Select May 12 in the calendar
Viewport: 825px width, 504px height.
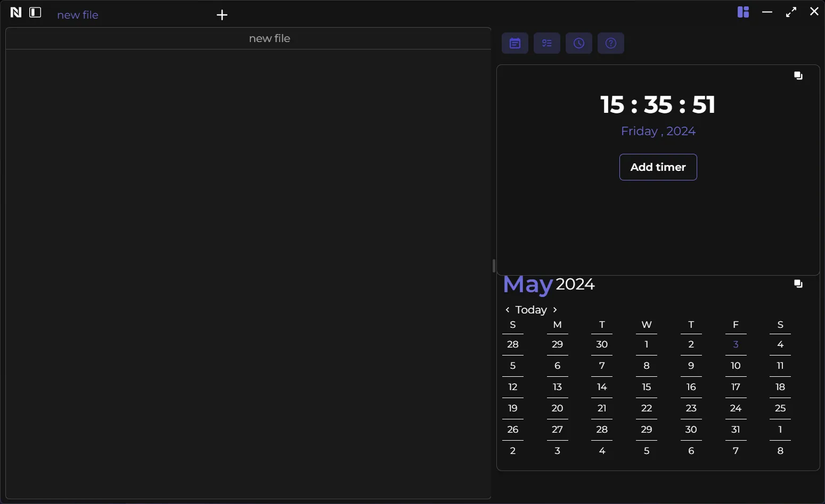pyautogui.click(x=513, y=387)
